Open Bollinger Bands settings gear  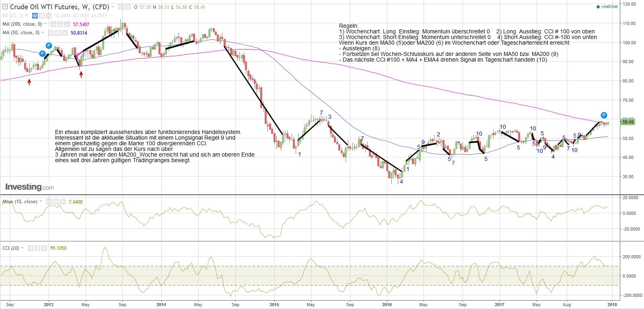tap(42, 16)
